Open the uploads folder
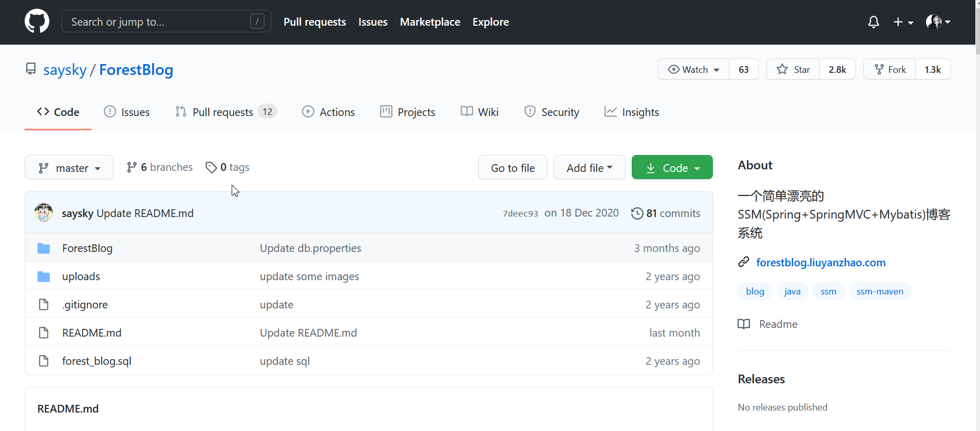 (x=81, y=277)
